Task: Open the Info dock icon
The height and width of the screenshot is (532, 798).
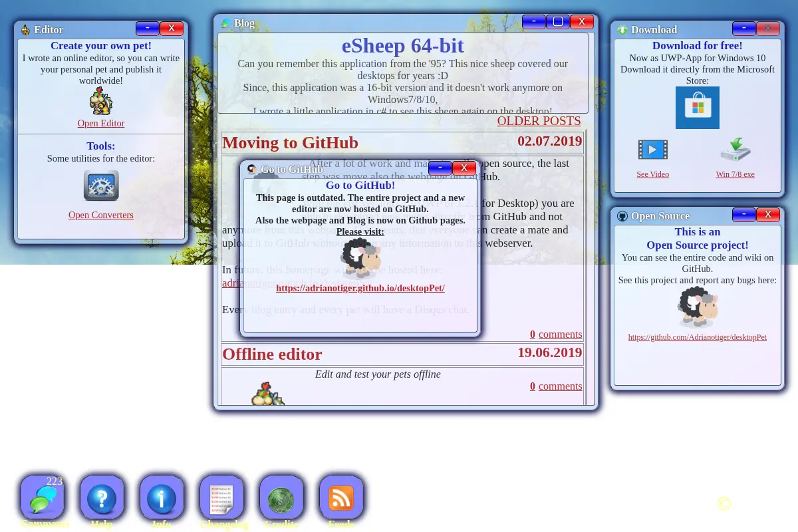Action: [162, 497]
